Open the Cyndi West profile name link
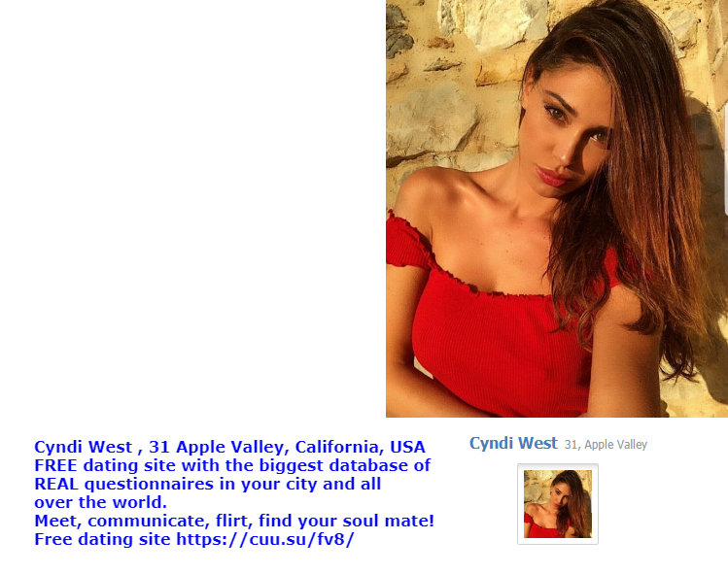728x574 pixels. tap(513, 443)
